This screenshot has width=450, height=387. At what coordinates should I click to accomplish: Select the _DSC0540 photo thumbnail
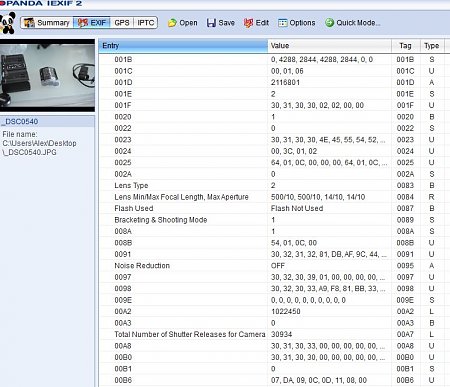point(47,75)
